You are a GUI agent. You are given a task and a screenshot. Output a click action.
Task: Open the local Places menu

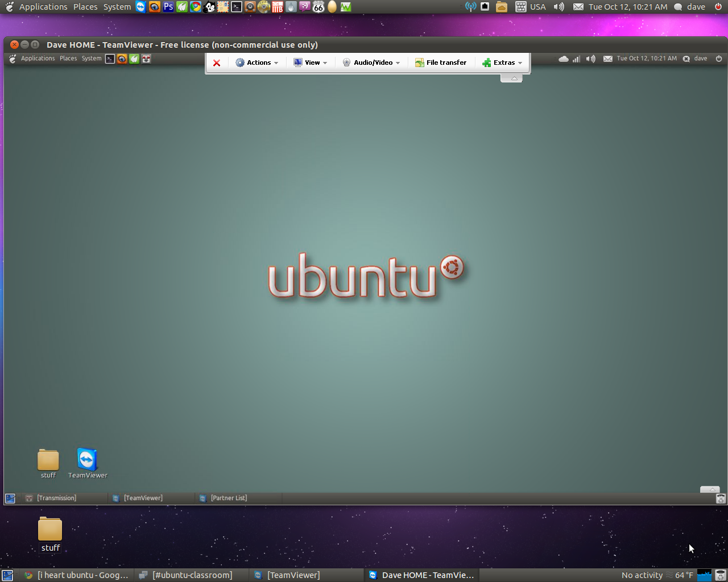pyautogui.click(x=85, y=7)
